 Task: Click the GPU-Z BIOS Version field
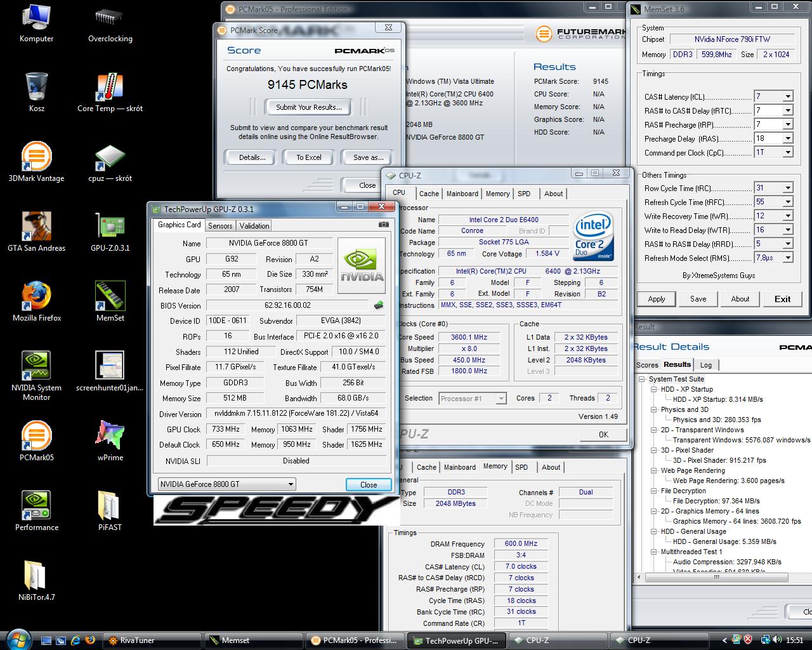(x=287, y=305)
